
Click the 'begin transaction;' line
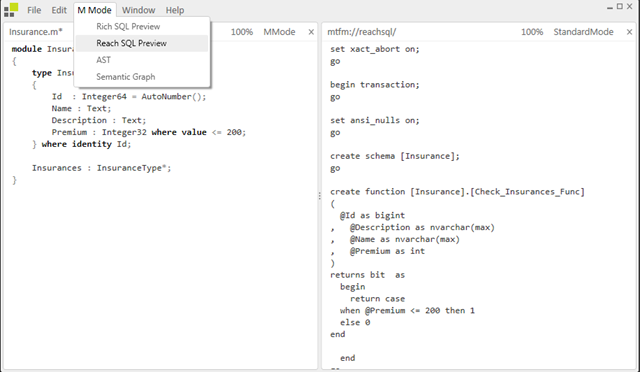pyautogui.click(x=375, y=85)
